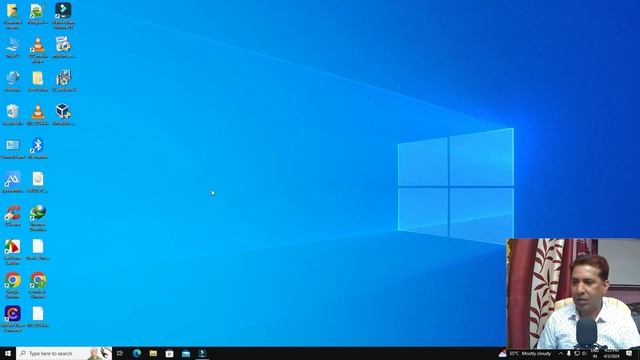Open the Control Panel desktop icon
640x360 pixels.
coord(13,148)
